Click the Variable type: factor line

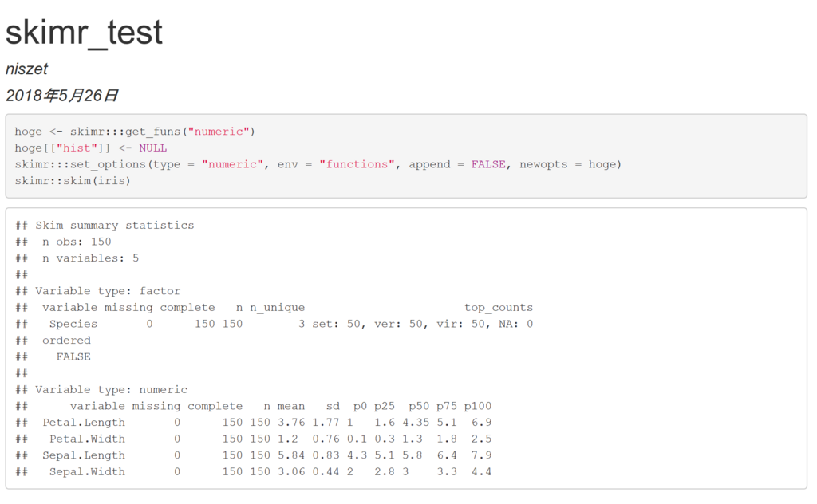[108, 291]
